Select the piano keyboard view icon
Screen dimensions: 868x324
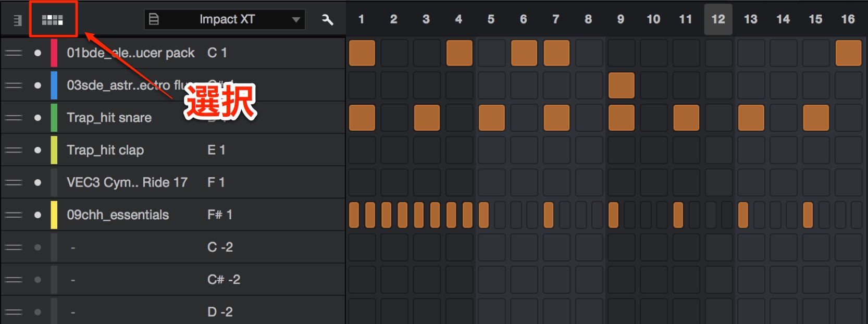[x=18, y=20]
